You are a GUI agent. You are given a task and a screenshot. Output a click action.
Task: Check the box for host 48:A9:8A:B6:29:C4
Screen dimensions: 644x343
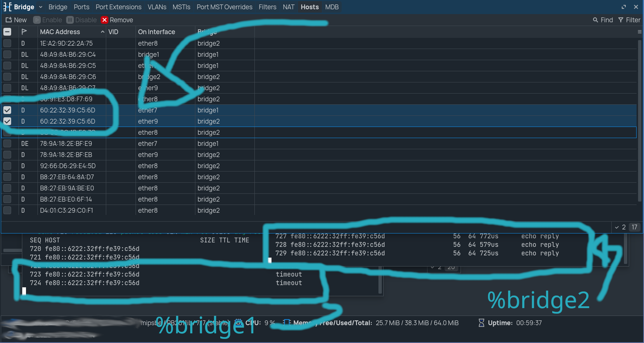pos(7,55)
